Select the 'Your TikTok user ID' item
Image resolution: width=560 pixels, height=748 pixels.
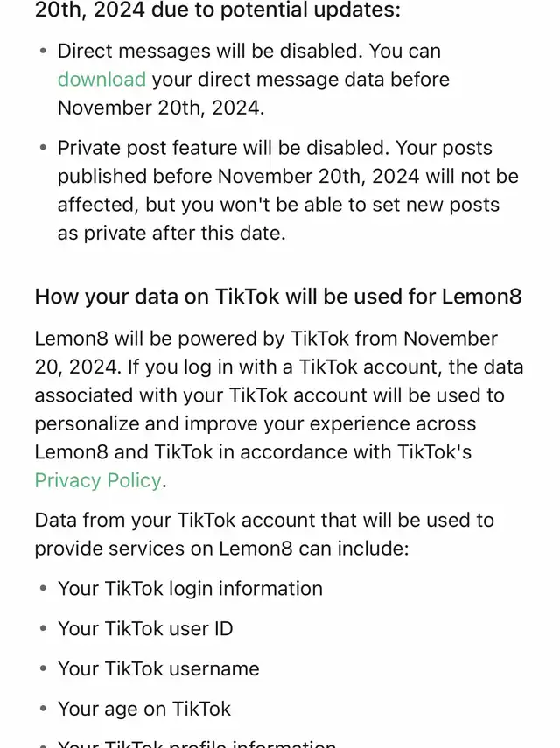pos(145,628)
